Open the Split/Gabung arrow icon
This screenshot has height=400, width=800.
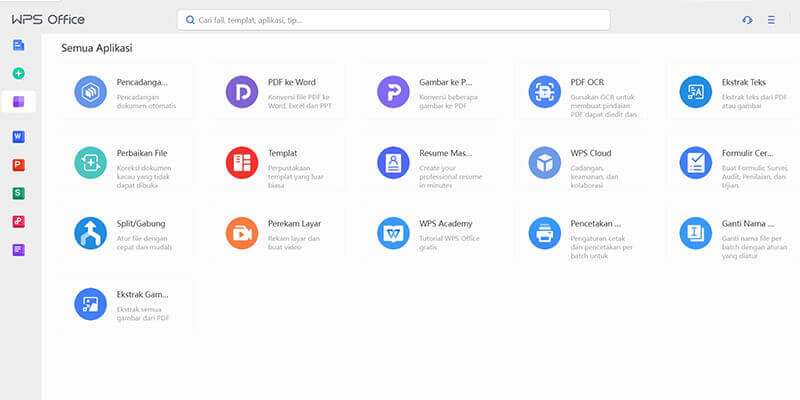pyautogui.click(x=90, y=233)
